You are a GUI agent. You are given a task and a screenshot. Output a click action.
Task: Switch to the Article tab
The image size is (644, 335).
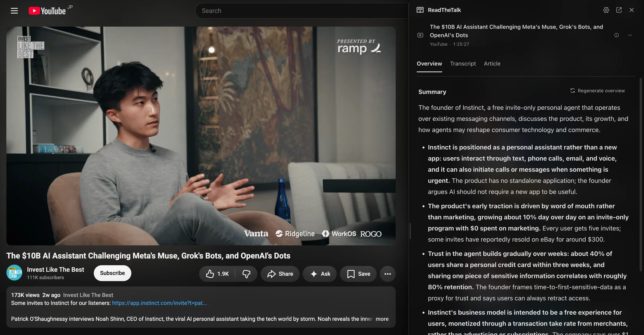coord(492,64)
